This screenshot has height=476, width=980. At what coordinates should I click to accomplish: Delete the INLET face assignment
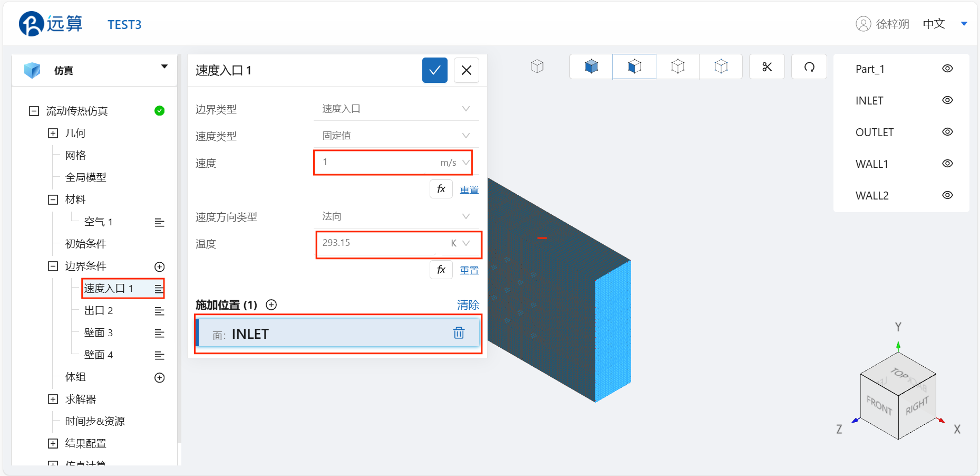(459, 333)
